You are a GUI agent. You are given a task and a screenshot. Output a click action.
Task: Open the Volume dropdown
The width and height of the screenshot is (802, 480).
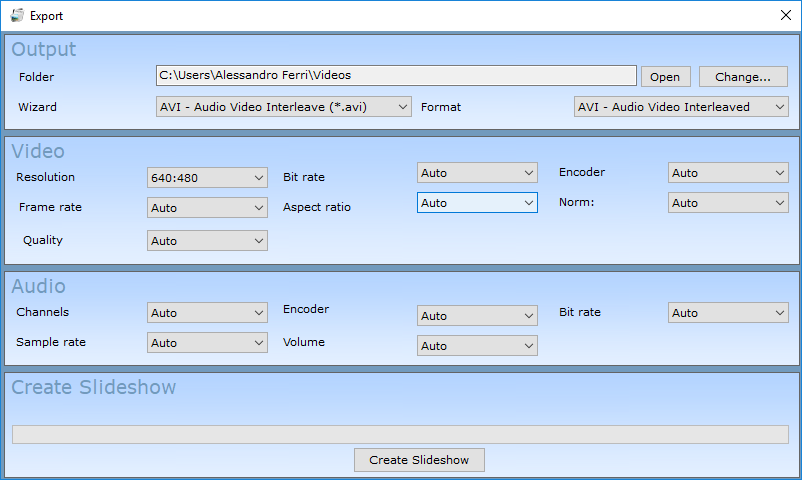[477, 346]
